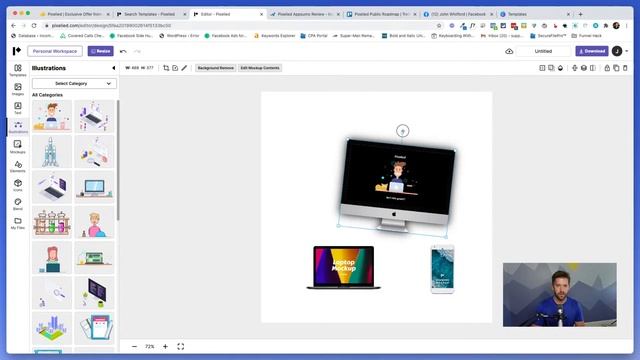The image size is (640, 360).
Task: Open the Blend panel in sidebar
Action: coord(18,204)
